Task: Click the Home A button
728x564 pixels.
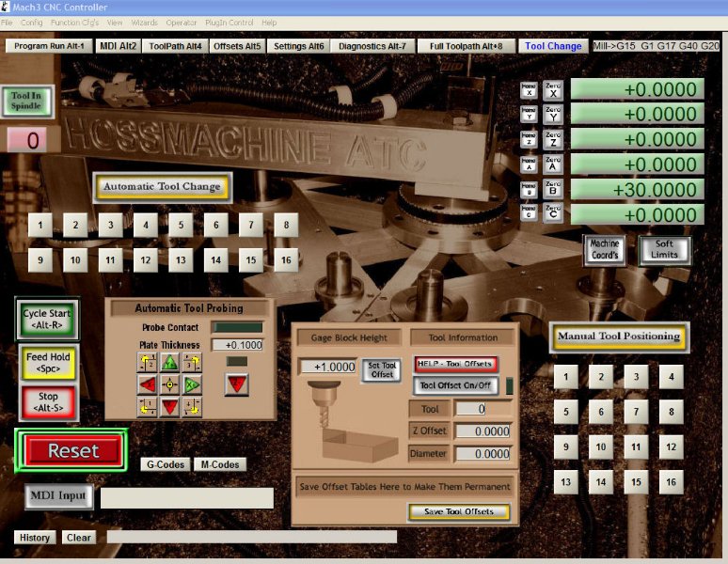Action: 529,164
